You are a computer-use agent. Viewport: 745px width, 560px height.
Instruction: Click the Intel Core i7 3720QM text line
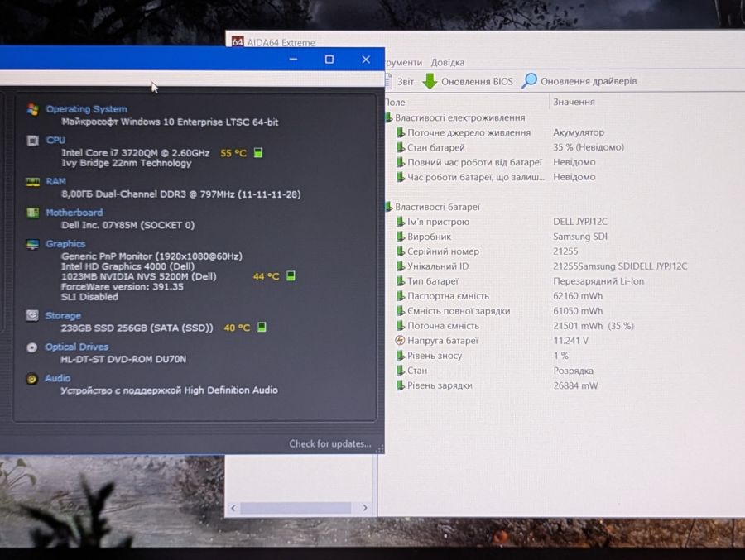136,152
